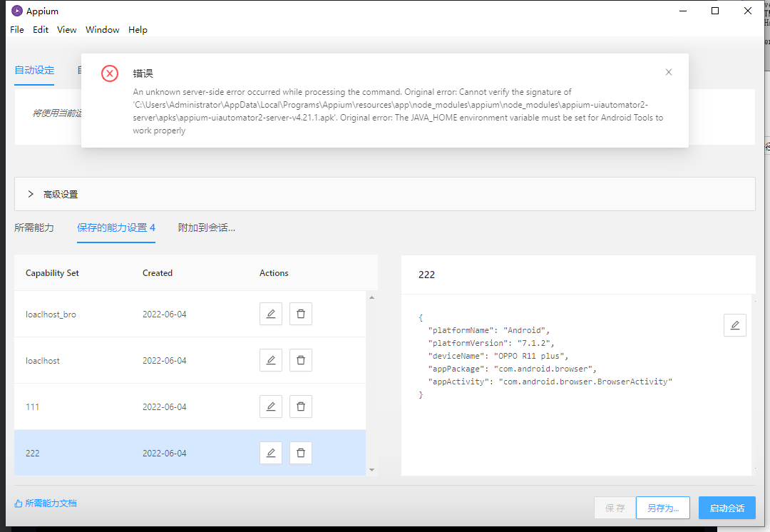Click the deviceName line in JSON
Image resolution: width=770 pixels, height=532 pixels.
[x=498, y=356]
